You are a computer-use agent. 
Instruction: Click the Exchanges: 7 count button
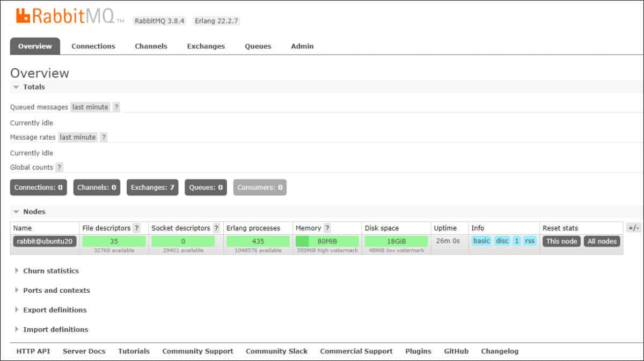(x=153, y=187)
